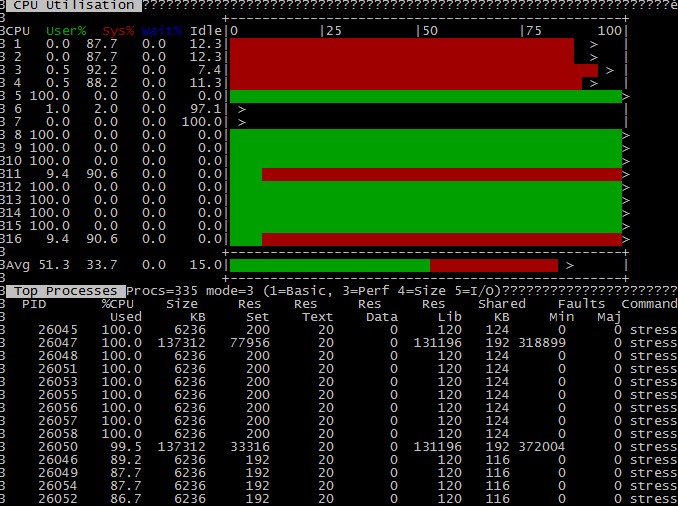Click the CPU 3 utilisation bar
The height and width of the screenshot is (506, 678).
pyautogui.click(x=414, y=70)
